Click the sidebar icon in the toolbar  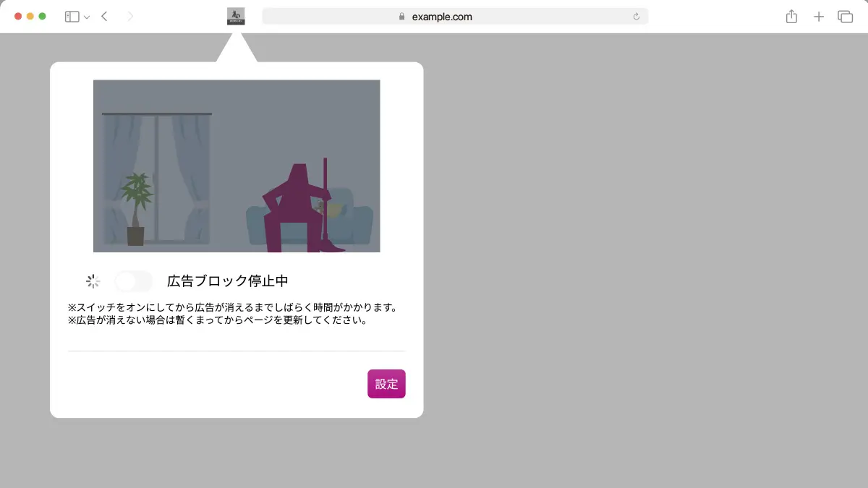point(70,16)
